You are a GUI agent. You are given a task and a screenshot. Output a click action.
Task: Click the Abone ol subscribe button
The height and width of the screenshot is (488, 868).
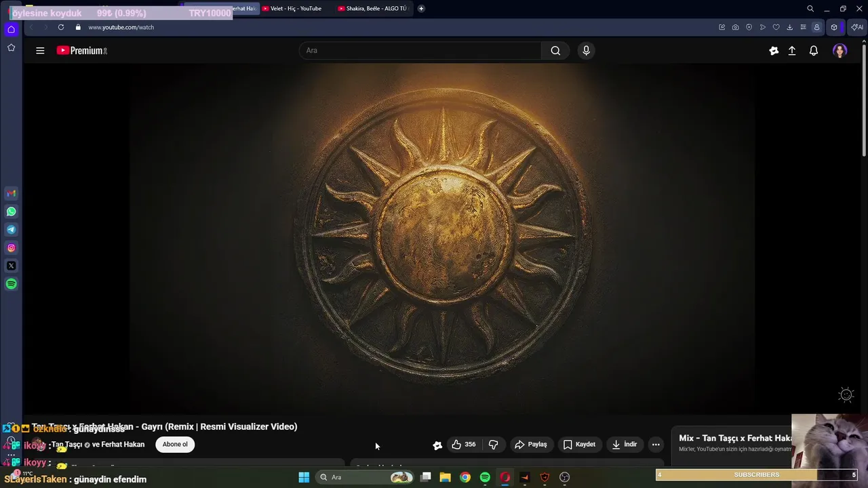175,445
